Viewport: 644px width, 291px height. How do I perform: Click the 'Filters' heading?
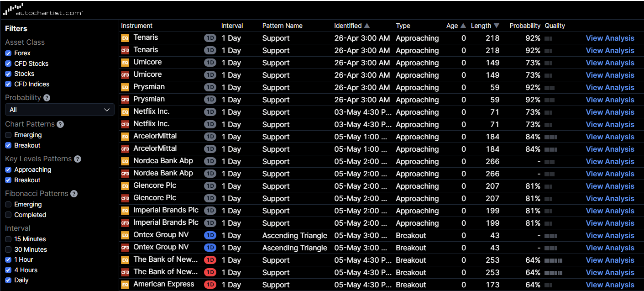tap(16, 28)
